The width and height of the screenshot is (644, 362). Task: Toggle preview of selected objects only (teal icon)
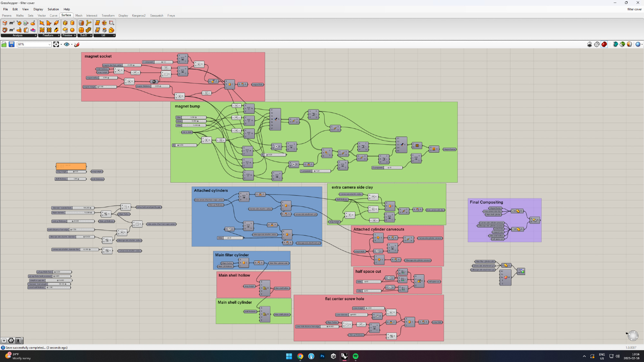point(615,44)
